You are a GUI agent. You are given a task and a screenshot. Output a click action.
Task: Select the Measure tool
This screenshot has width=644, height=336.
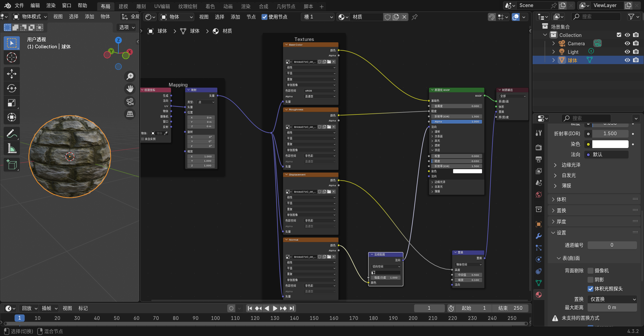(x=12, y=148)
